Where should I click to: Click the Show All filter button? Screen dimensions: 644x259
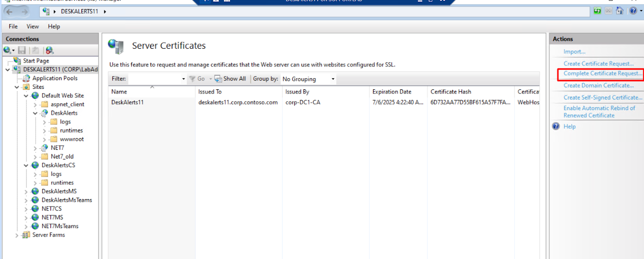230,79
